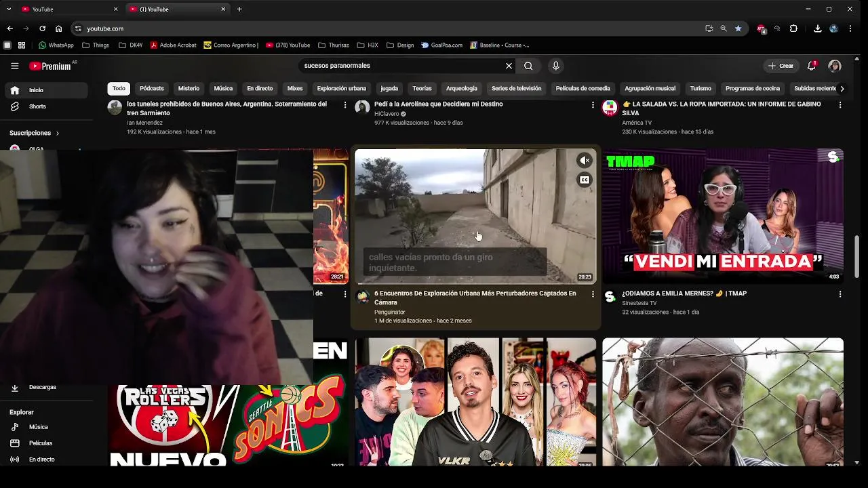Open options for La Salada video

[840, 105]
